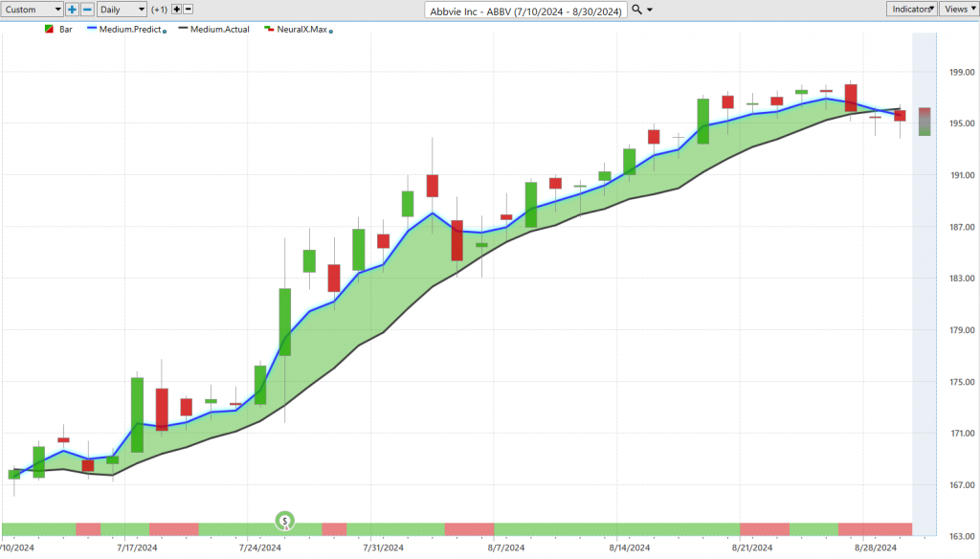Screen dimensions: 980x559
Task: Click the 183.00 price axis label
Action: (962, 279)
